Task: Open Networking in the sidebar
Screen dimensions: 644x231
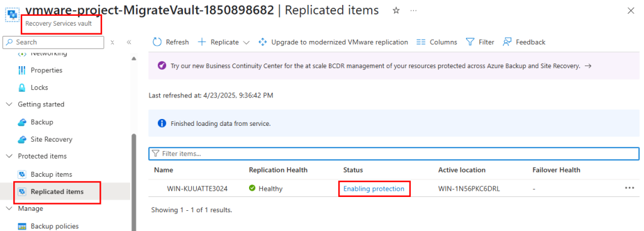Action: click(49, 54)
